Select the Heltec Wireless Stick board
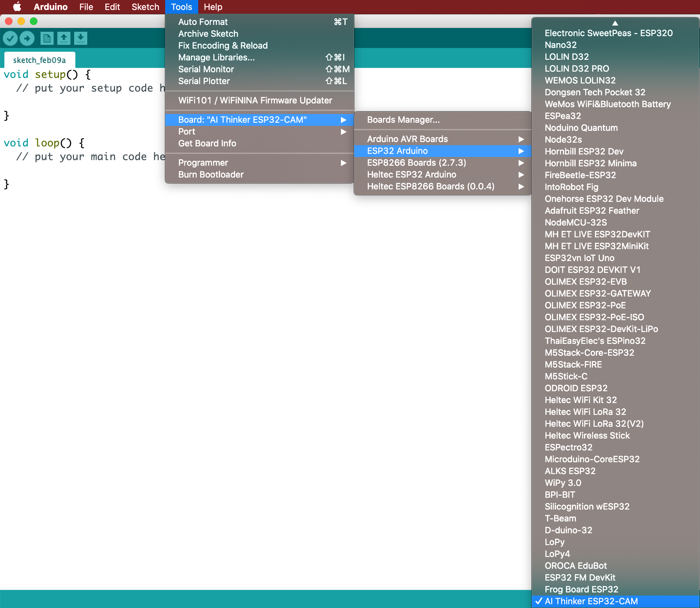 616,435
